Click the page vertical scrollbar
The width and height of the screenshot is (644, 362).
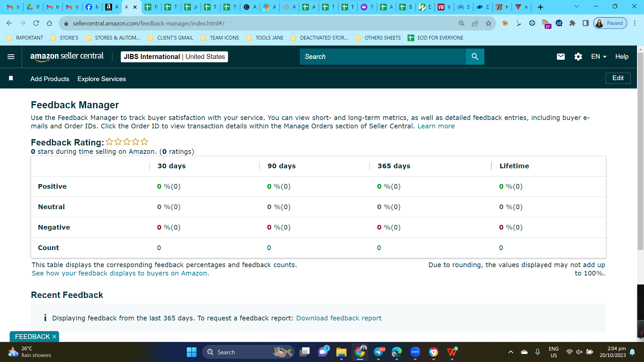tap(640, 151)
